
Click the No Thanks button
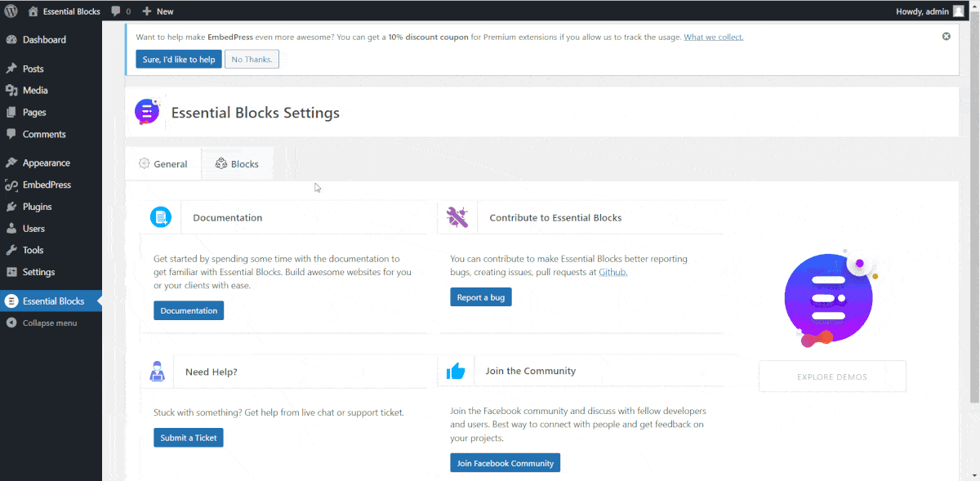252,59
